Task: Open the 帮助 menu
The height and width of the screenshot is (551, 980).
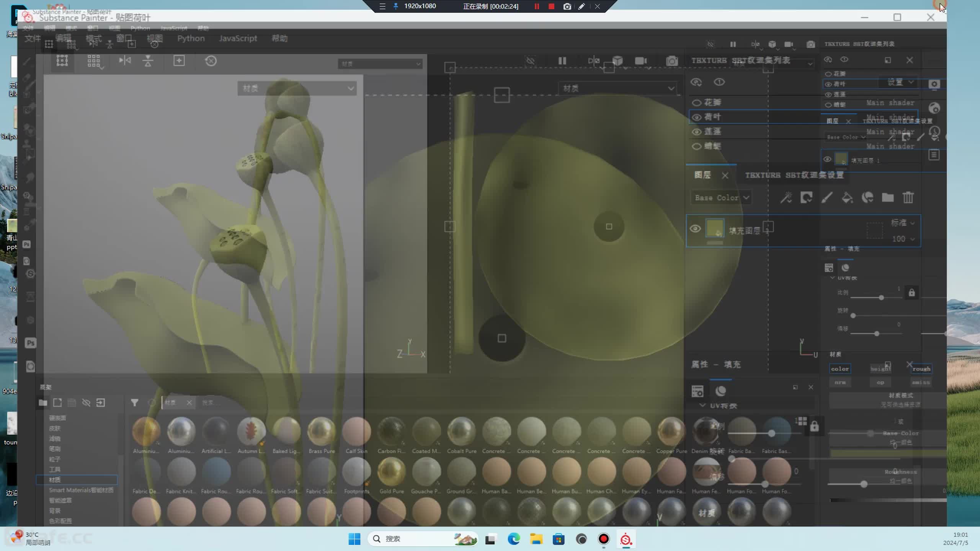Action: (x=279, y=38)
